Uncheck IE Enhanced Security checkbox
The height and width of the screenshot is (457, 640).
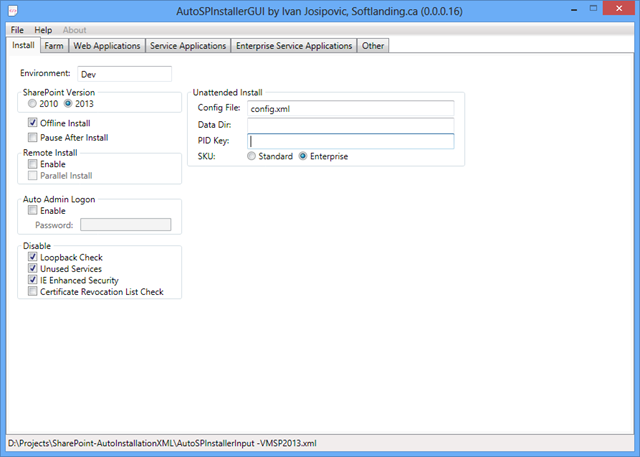[x=32, y=280]
